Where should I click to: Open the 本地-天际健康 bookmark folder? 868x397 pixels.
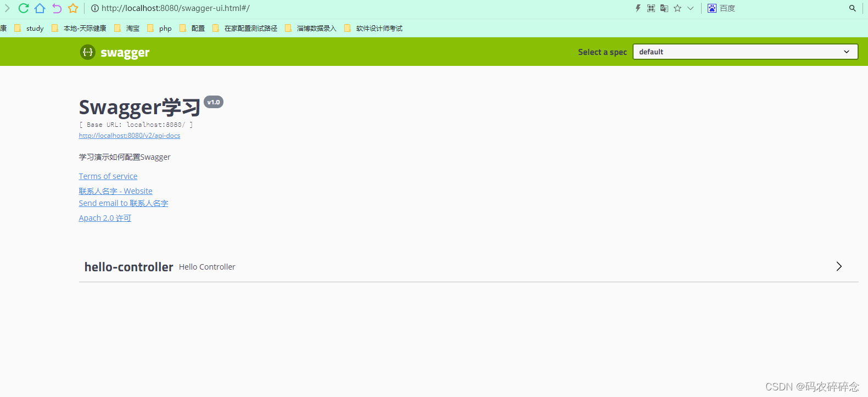[x=79, y=29]
